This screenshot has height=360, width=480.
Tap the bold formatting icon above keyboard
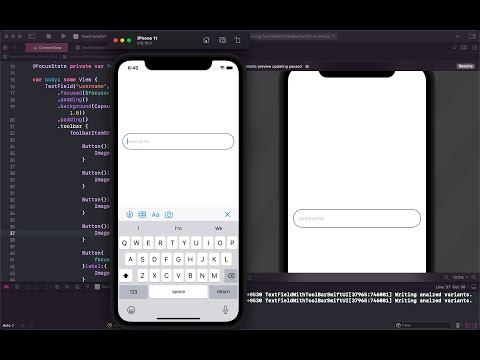coord(130,215)
